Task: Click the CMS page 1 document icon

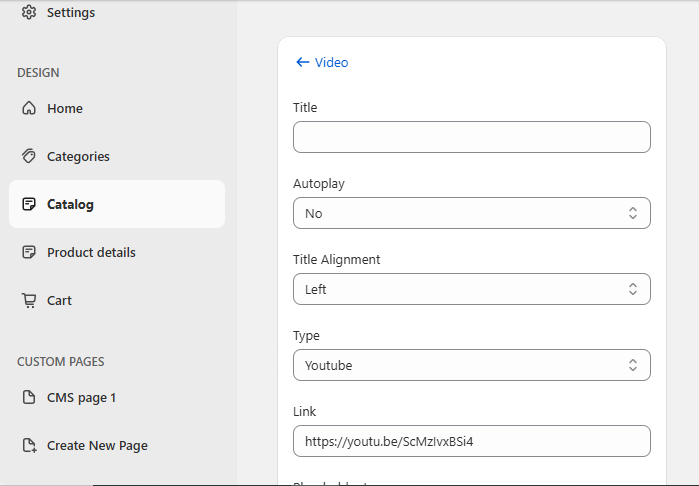Action: point(29,397)
